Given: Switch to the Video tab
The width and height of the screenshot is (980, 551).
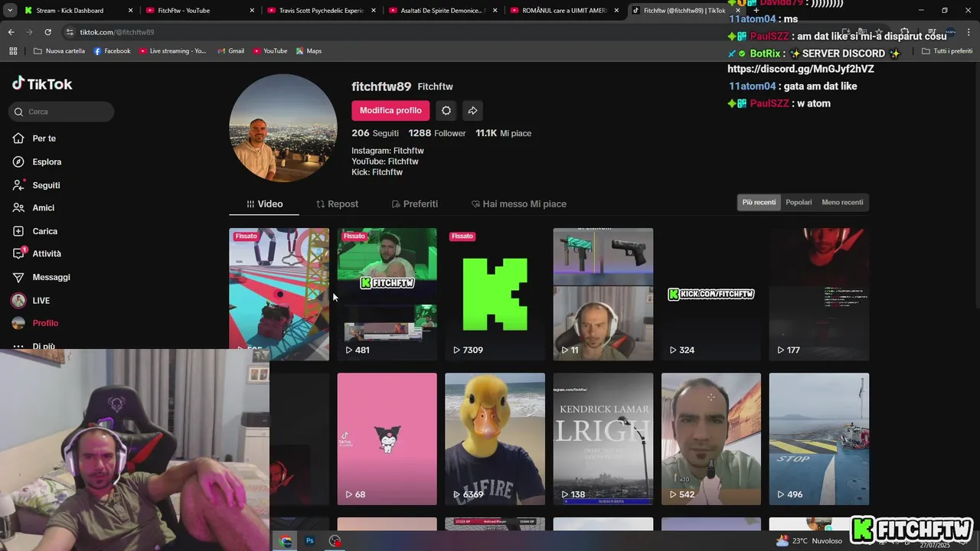Looking at the screenshot, I should 264,204.
